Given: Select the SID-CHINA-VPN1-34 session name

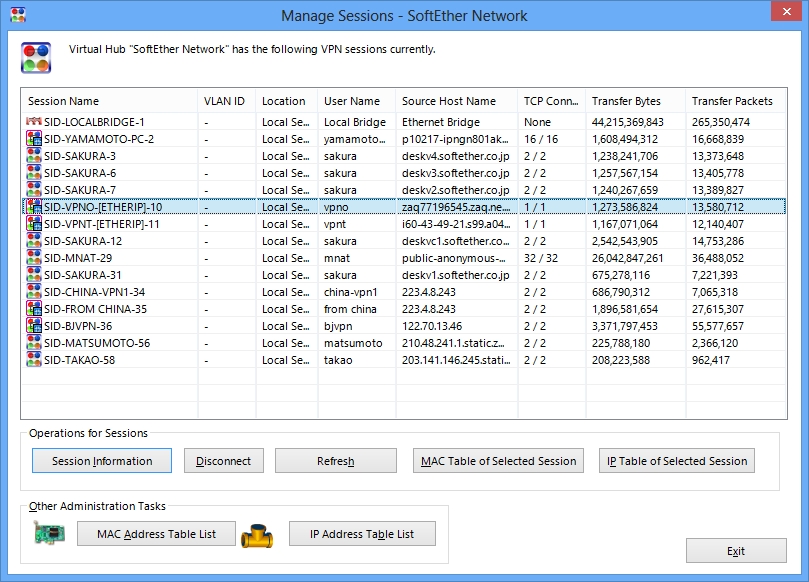Looking at the screenshot, I should point(94,293).
